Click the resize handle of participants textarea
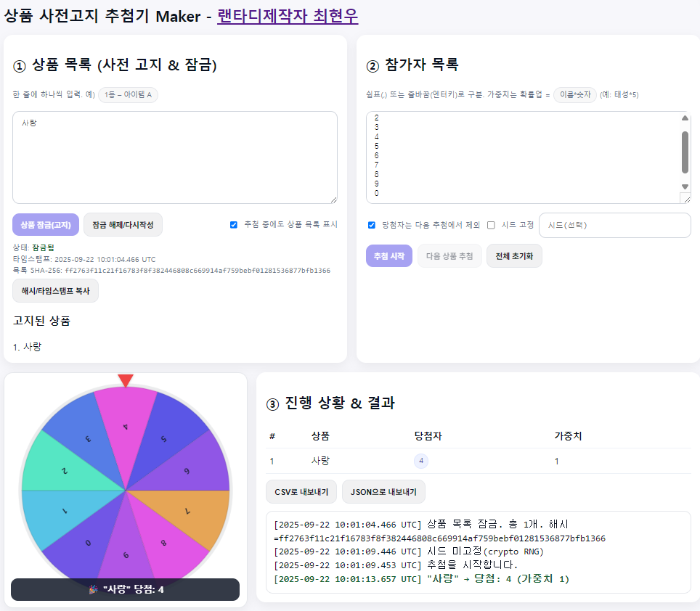700x611 pixels. [x=685, y=198]
